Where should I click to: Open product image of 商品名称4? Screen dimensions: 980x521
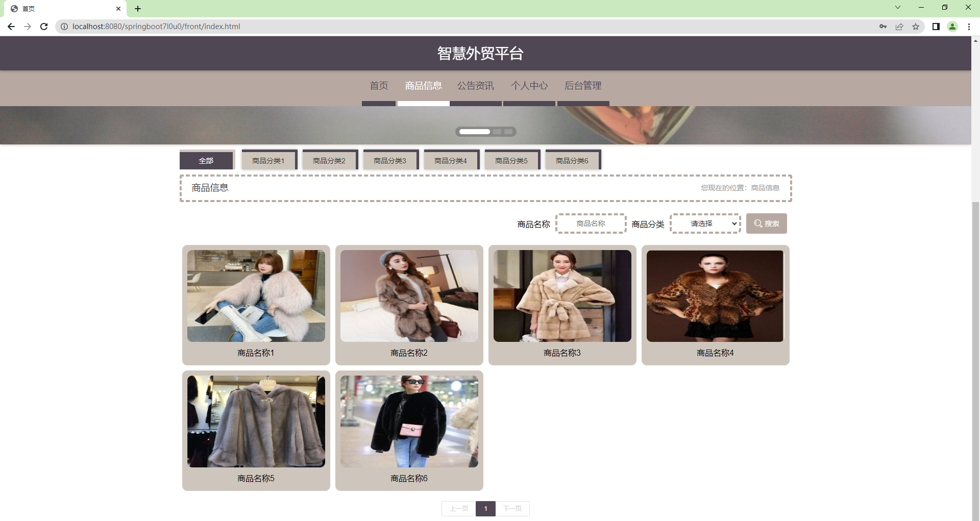[716, 296]
